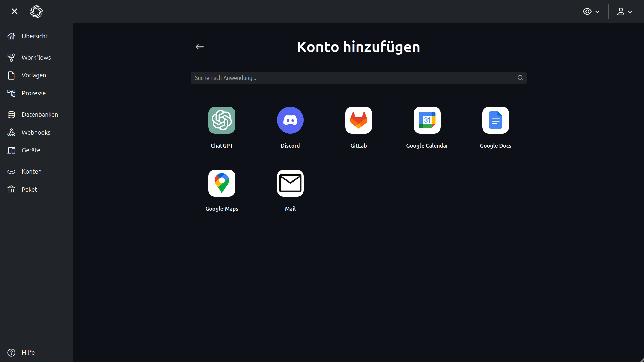The image size is (644, 362).
Task: Add a Google Docs account
Action: 495,120
